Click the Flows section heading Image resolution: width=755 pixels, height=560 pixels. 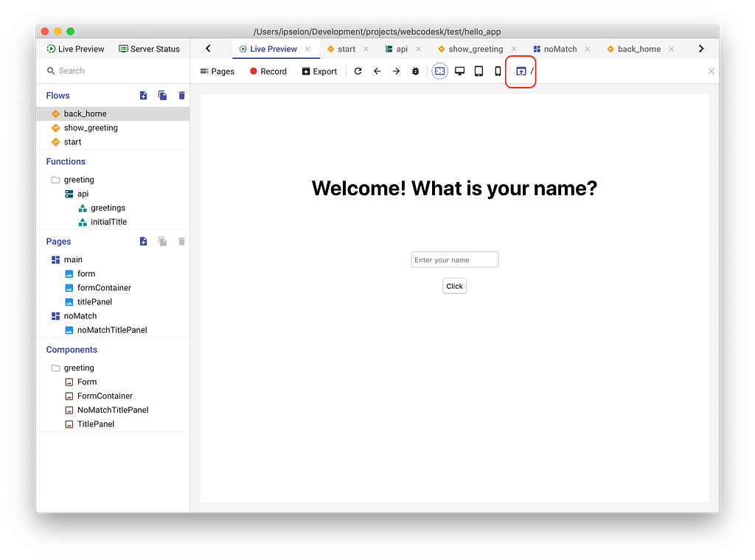click(58, 96)
